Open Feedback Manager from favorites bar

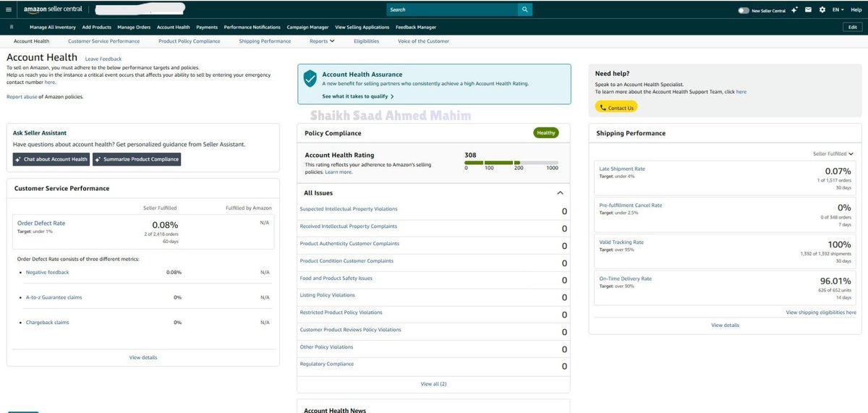tap(416, 27)
